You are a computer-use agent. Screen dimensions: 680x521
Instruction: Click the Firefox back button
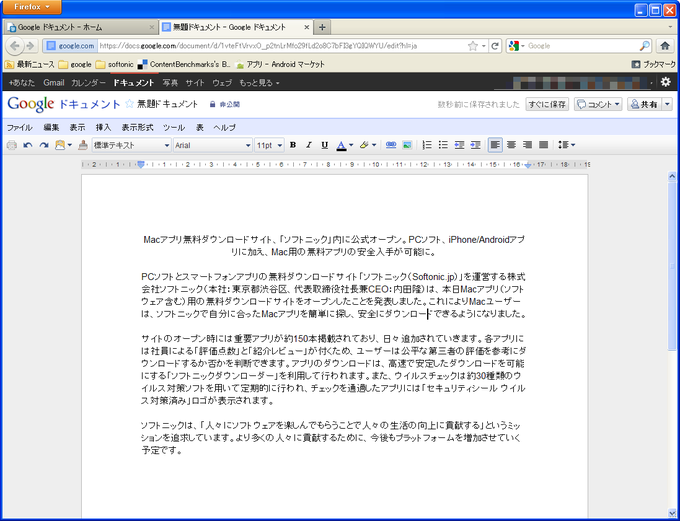(15, 46)
